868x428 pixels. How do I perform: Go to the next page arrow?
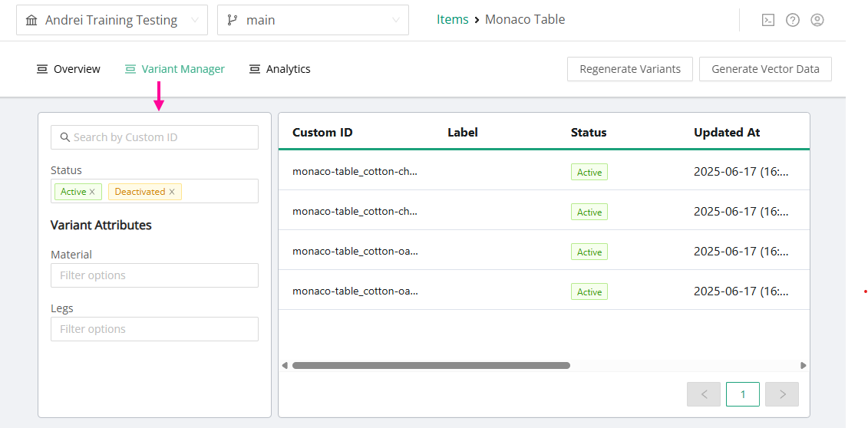(x=782, y=394)
